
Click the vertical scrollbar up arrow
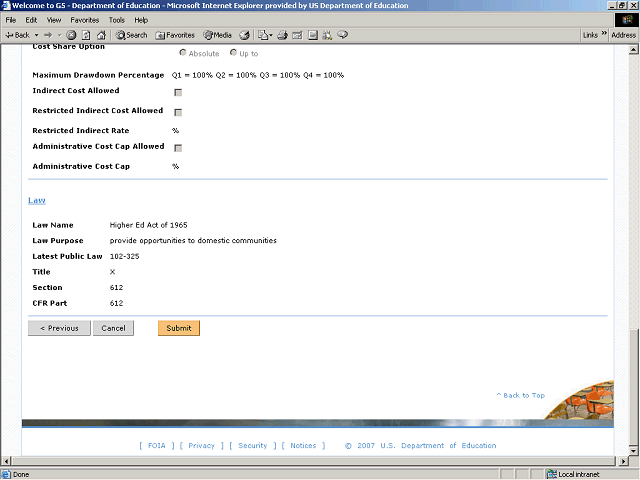point(633,50)
